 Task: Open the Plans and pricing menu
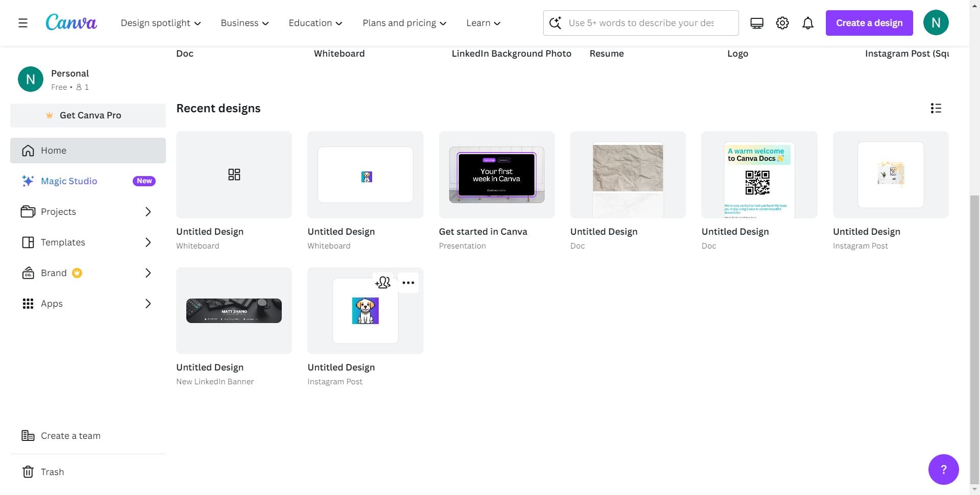pos(404,23)
